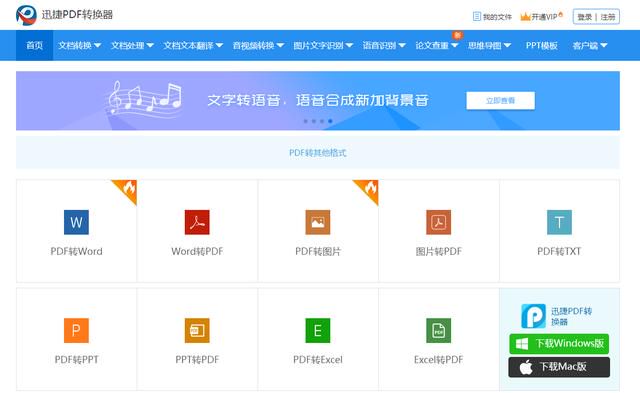This screenshot has height=393, width=640.
Task: Expand the 语音识别 dropdown
Action: coord(384,45)
